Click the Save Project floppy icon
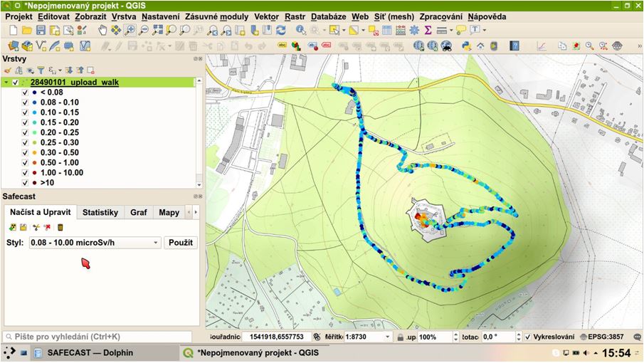 tap(41, 30)
